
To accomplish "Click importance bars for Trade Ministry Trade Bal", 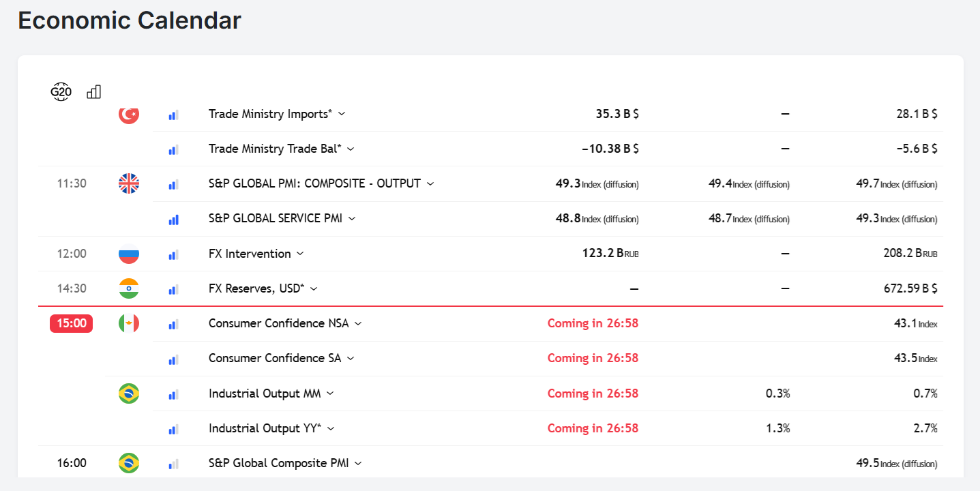I will click(173, 150).
